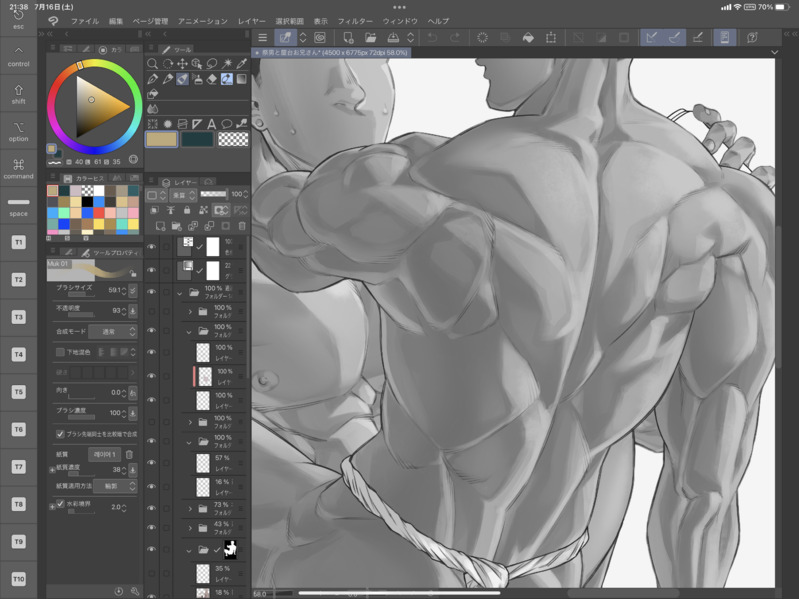Viewport: 799px width, 599px height.
Task: Click the Fill icon in command bar
Action: 528,38
